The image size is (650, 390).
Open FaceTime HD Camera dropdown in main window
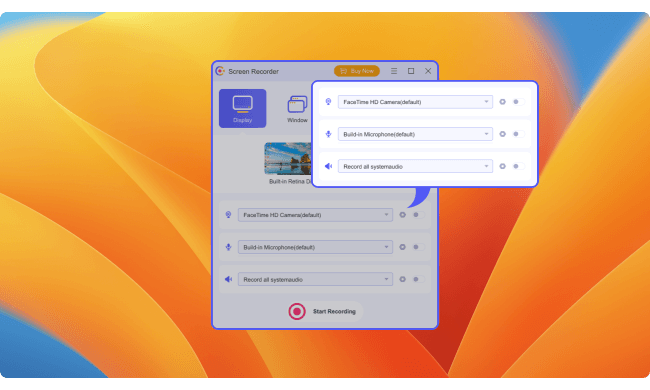click(315, 215)
